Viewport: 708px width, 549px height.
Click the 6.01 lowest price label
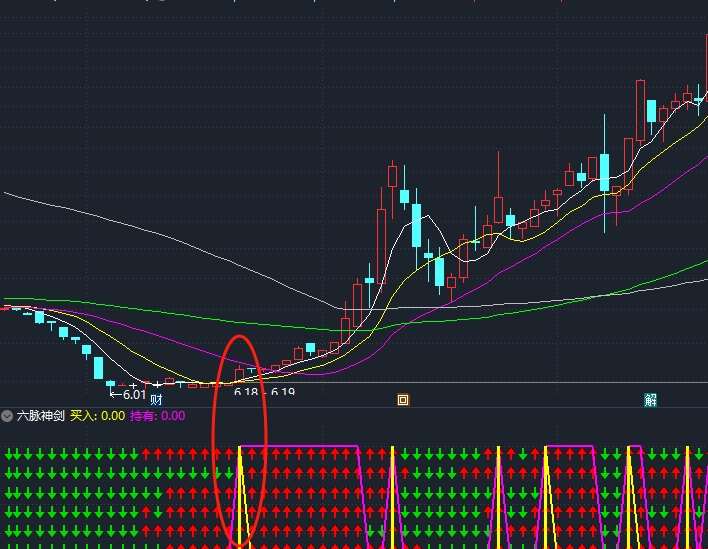(x=130, y=394)
